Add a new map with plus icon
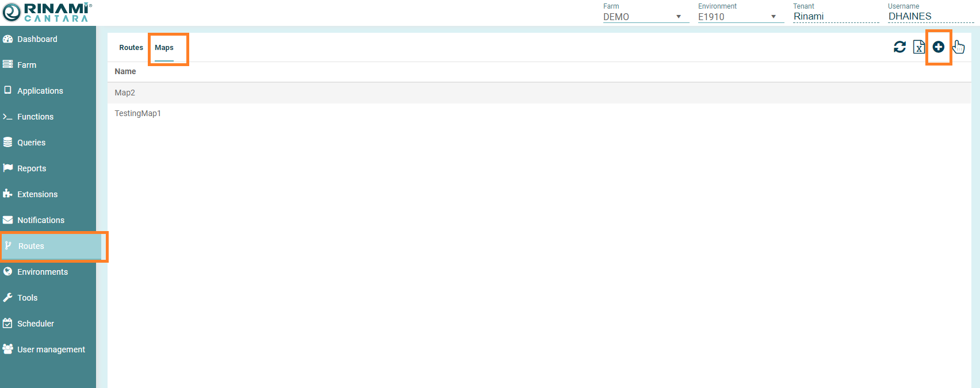This screenshot has width=980, height=388. click(938, 47)
